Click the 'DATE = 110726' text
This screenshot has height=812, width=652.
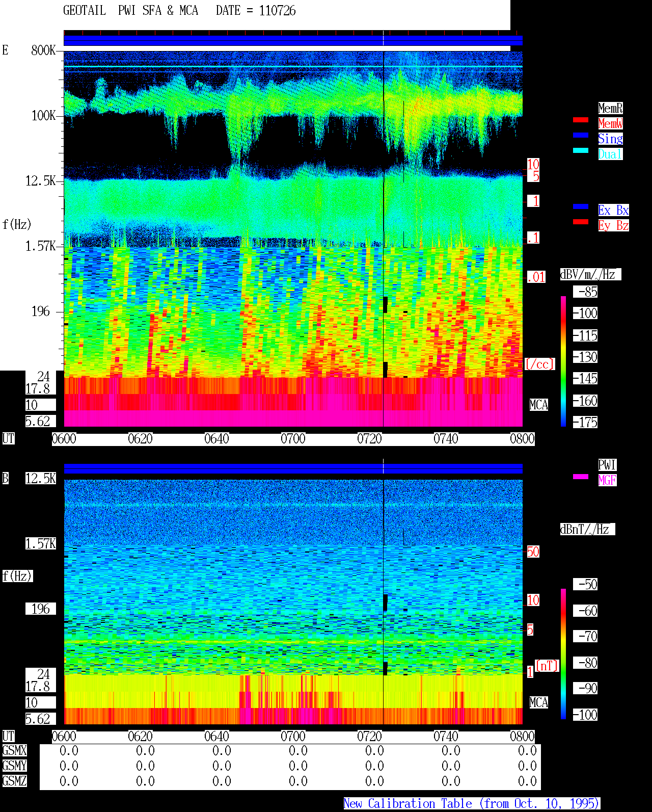256,11
